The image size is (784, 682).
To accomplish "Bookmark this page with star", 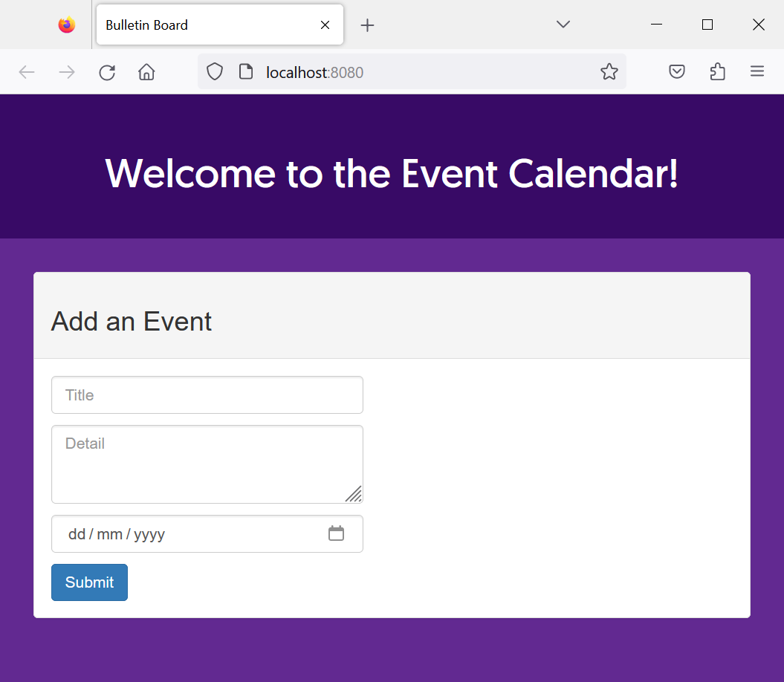I will click(609, 71).
